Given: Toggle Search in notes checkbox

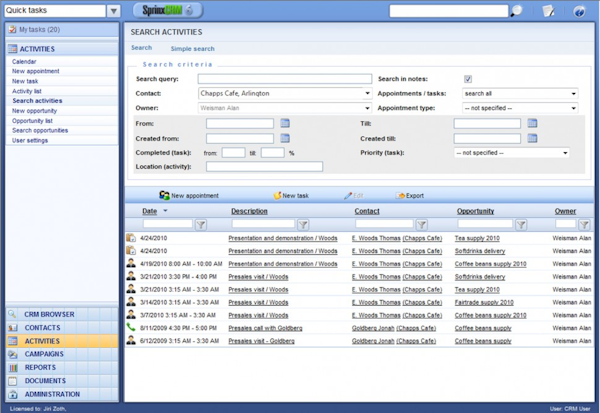Looking at the screenshot, I should 468,79.
